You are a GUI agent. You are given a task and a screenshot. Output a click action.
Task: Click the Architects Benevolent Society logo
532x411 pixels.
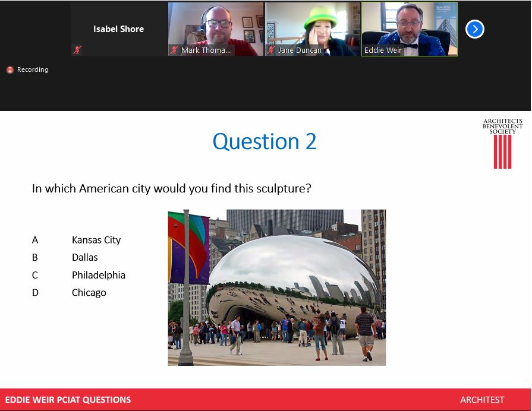tap(502, 143)
